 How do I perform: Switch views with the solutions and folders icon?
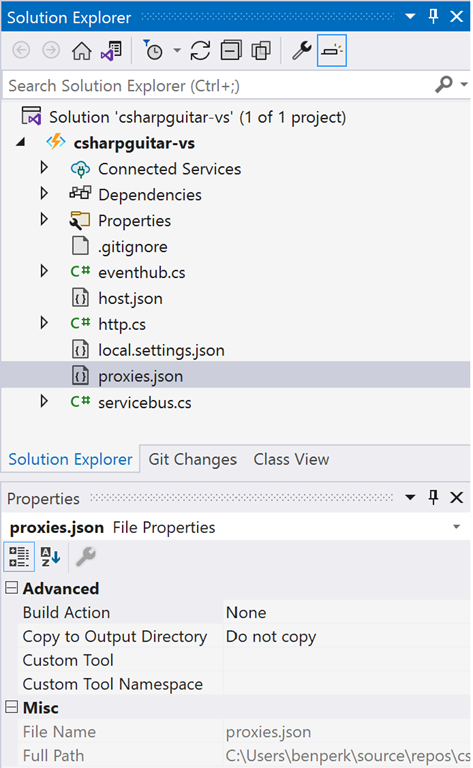(x=111, y=50)
